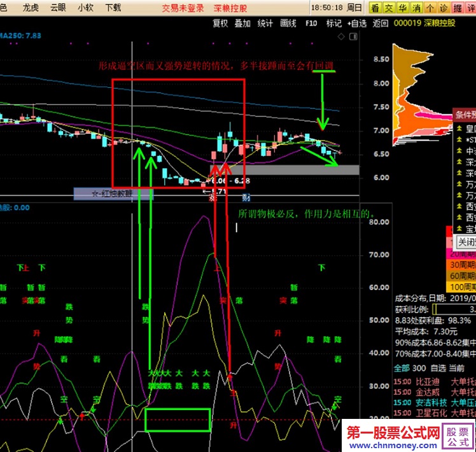The width and height of the screenshot is (476, 452).
Task: Switch to the 300 tab in alerts feed
Action: pyautogui.click(x=419, y=368)
